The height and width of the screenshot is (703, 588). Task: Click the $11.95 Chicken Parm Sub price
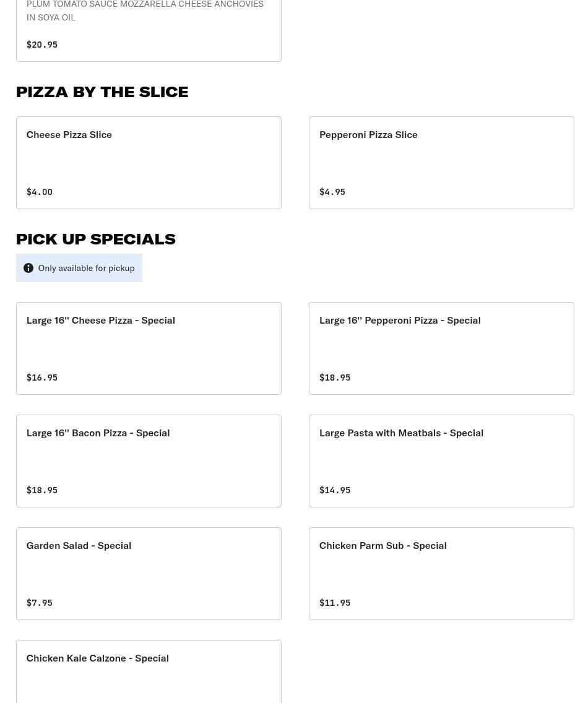coord(335,603)
